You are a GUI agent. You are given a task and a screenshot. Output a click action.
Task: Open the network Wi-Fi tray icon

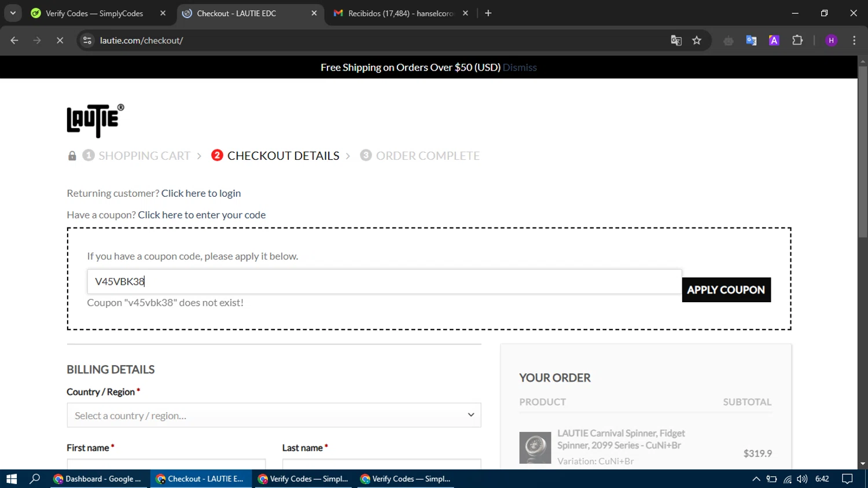pos(787,479)
